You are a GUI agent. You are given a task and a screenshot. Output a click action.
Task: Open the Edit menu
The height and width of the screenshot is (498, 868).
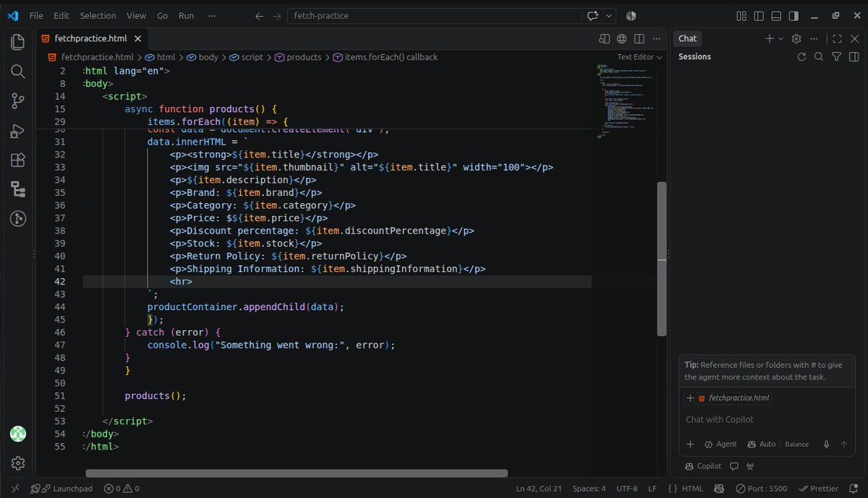[61, 16]
